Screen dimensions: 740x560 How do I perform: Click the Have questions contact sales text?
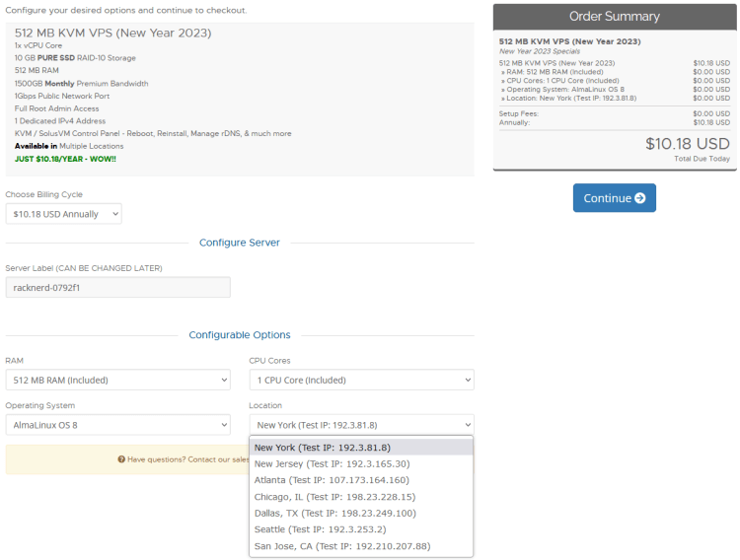point(187,459)
